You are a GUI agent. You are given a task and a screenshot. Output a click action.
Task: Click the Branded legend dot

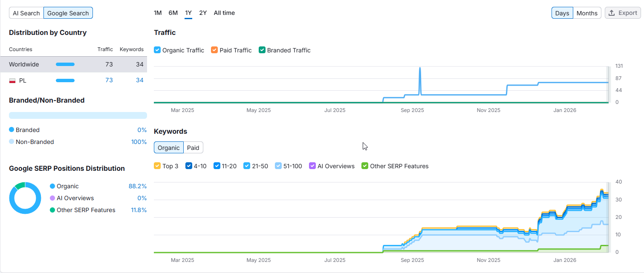12,130
